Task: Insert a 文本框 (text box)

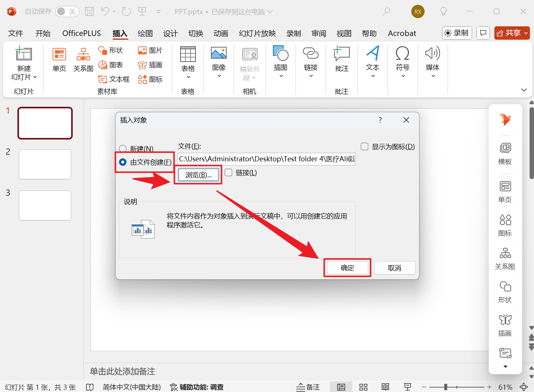Action: pyautogui.click(x=114, y=79)
